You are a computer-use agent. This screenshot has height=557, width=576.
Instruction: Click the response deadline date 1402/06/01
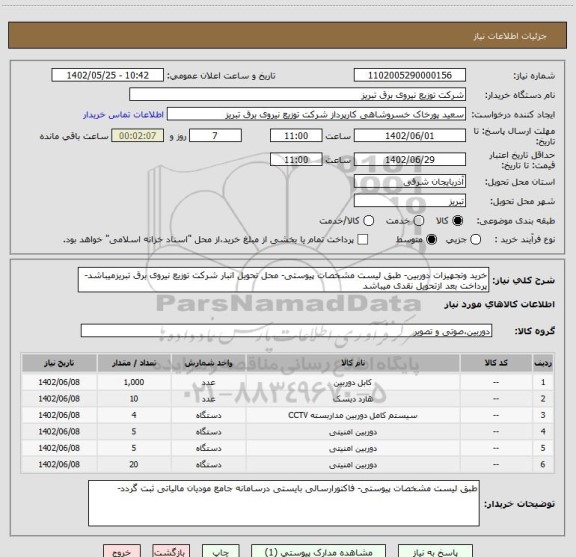tap(410, 136)
